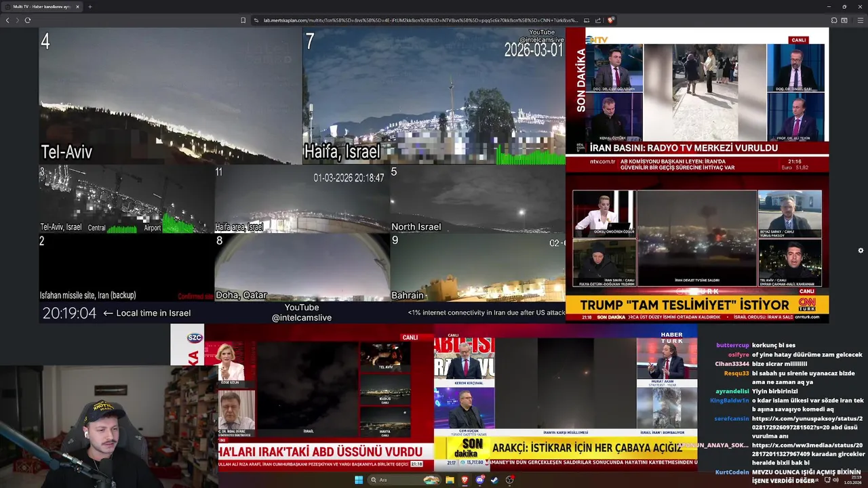The height and width of the screenshot is (488, 868).
Task: Click the NTV live stream video
Action: (697, 100)
